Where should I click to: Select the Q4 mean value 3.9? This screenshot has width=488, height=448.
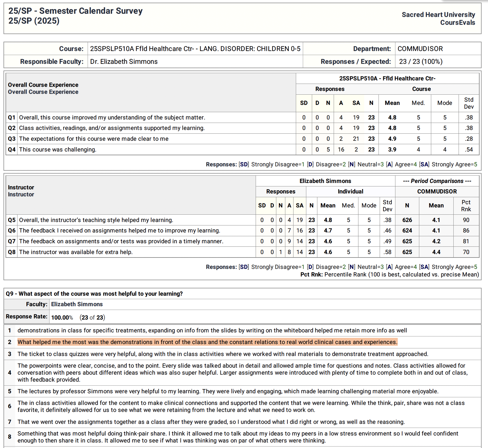pyautogui.click(x=392, y=149)
